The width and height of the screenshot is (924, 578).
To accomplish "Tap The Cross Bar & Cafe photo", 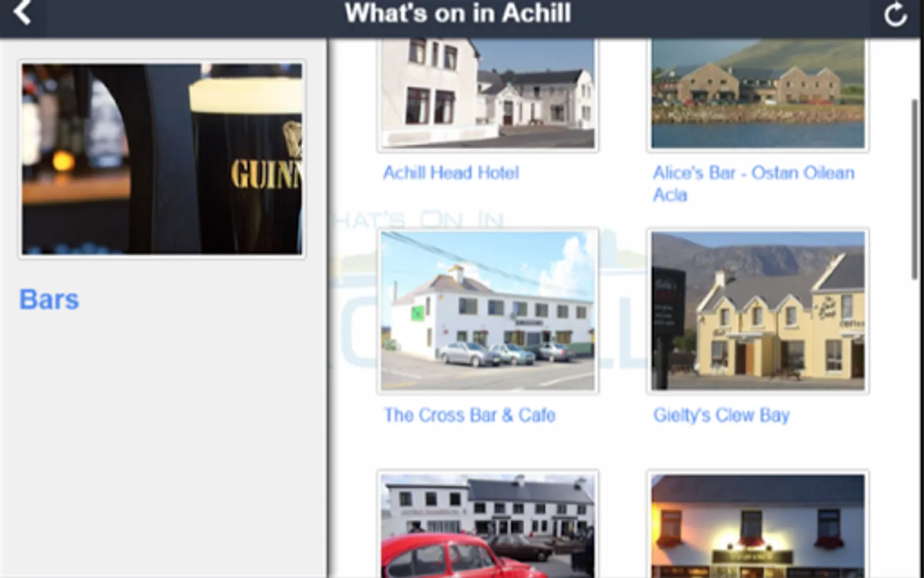I will coord(488,311).
